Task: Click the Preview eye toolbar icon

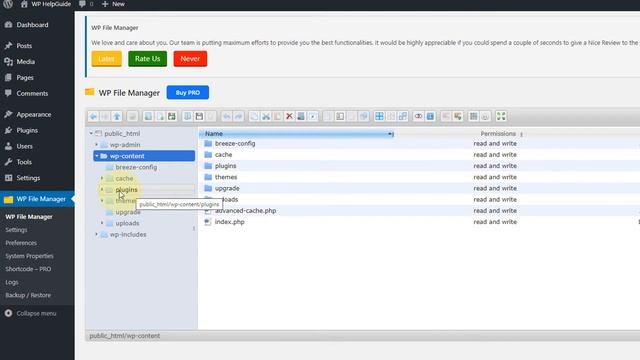Action: (418, 116)
